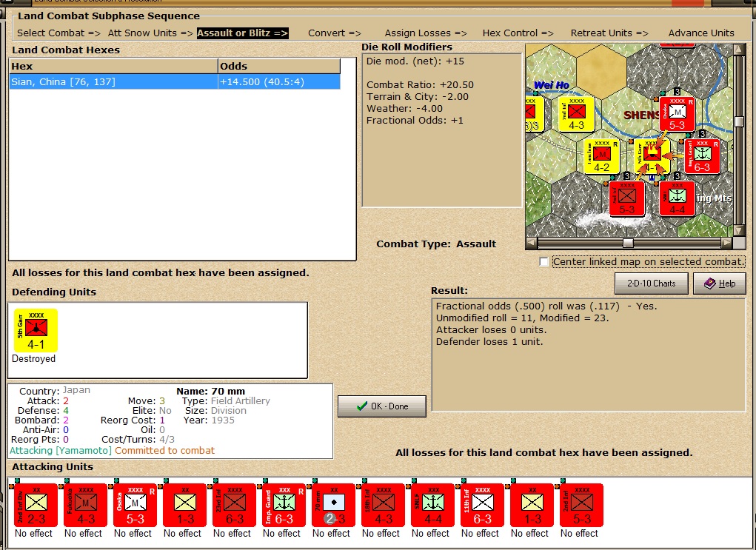Click the destroyed 5th Garr defending unit
Image resolution: width=756 pixels, height=550 pixels.
[x=36, y=331]
